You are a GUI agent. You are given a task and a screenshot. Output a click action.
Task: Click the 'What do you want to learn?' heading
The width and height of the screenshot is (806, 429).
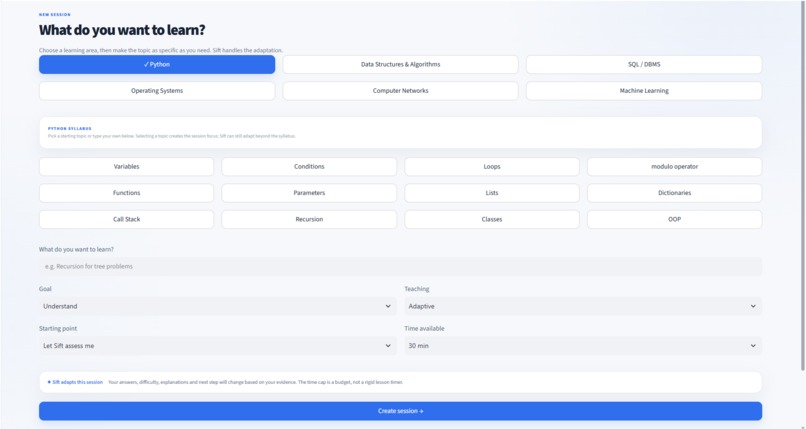(x=122, y=30)
